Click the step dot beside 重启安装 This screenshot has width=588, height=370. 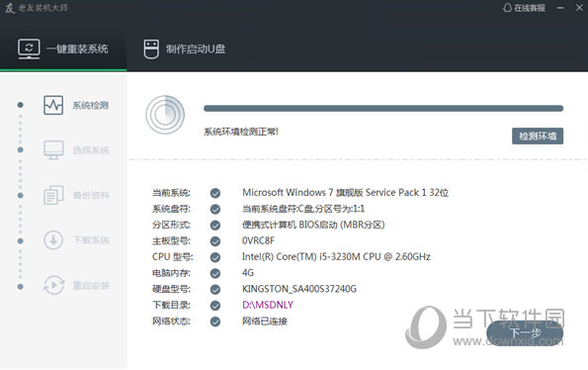click(20, 286)
